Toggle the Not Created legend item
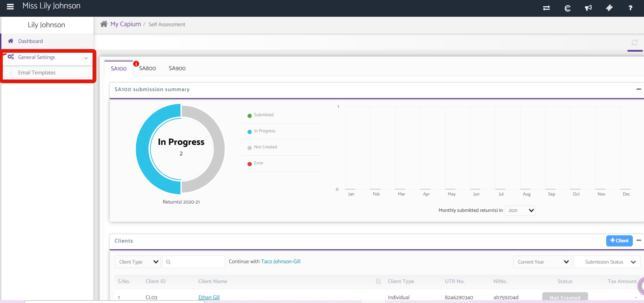Screen dimensions: 644x303 pyautogui.click(x=262, y=147)
